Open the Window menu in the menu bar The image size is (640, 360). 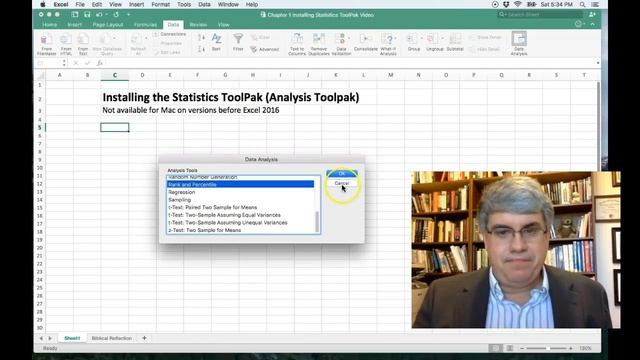228,4
